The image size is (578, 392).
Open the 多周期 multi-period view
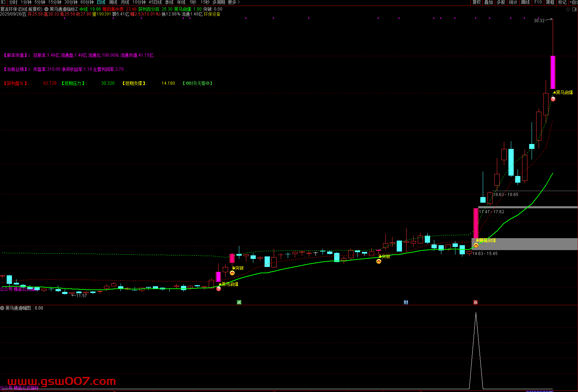point(219,2)
